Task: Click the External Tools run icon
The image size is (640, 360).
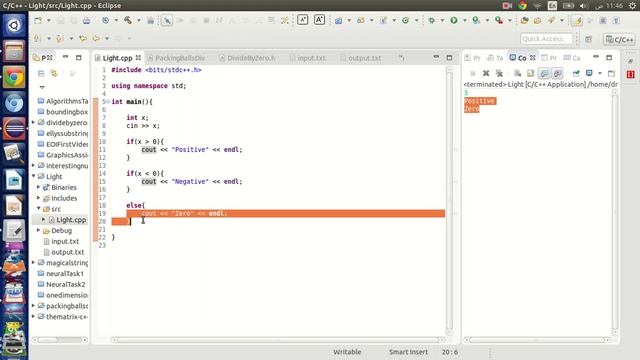Action: coord(499,20)
